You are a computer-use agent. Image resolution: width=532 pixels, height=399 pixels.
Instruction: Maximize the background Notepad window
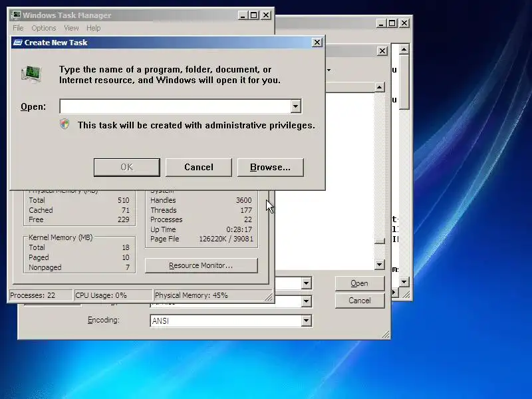click(x=392, y=23)
